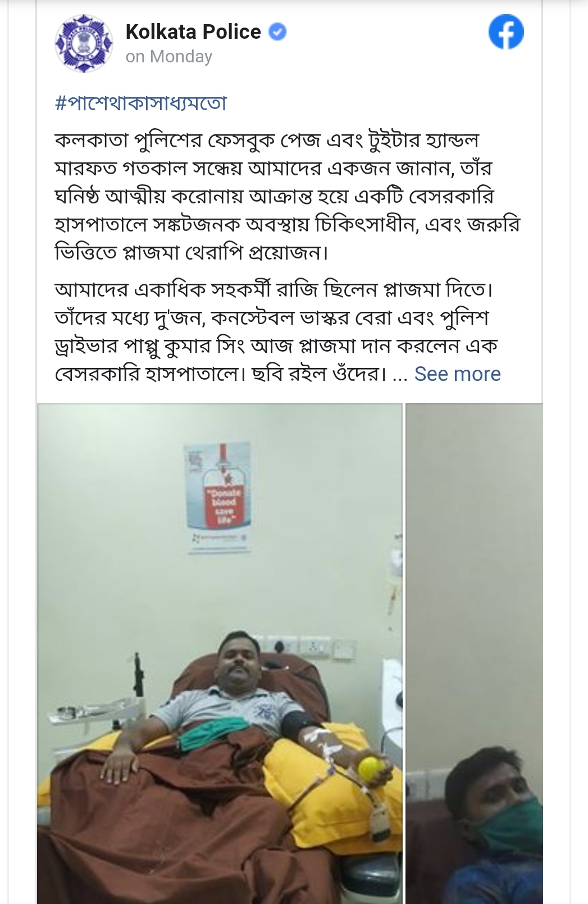Open the #পাশেথাকাসাধ্যমতো hashtag
The image size is (588, 904).
(141, 103)
